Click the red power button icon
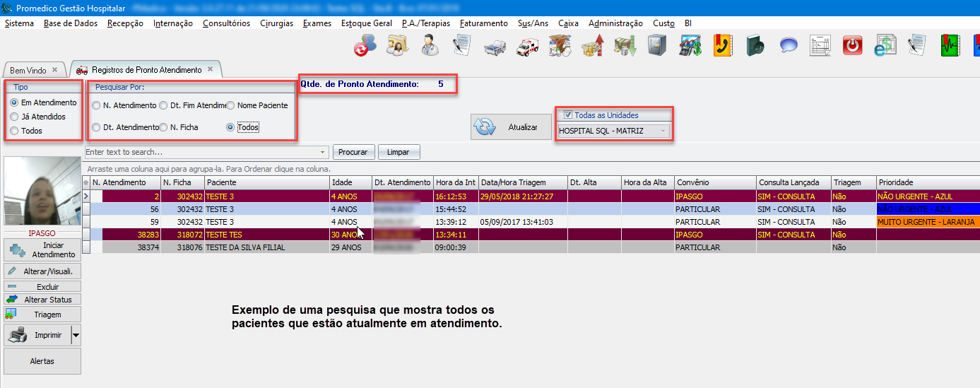 point(854,47)
